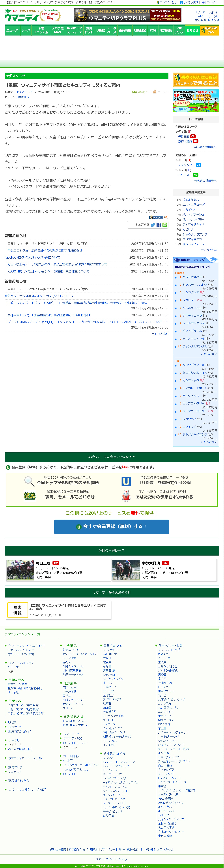Expand the 中央競馬 footer section

click(x=61, y=646)
